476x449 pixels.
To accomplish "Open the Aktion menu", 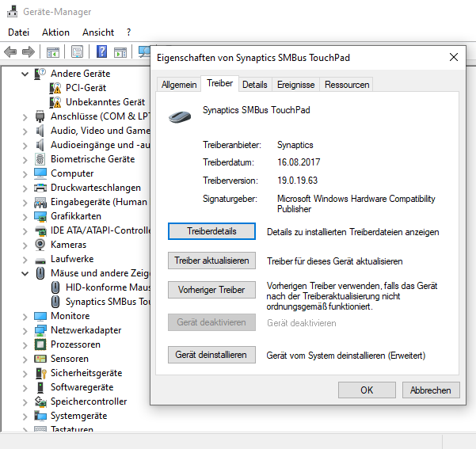I will click(x=55, y=32).
